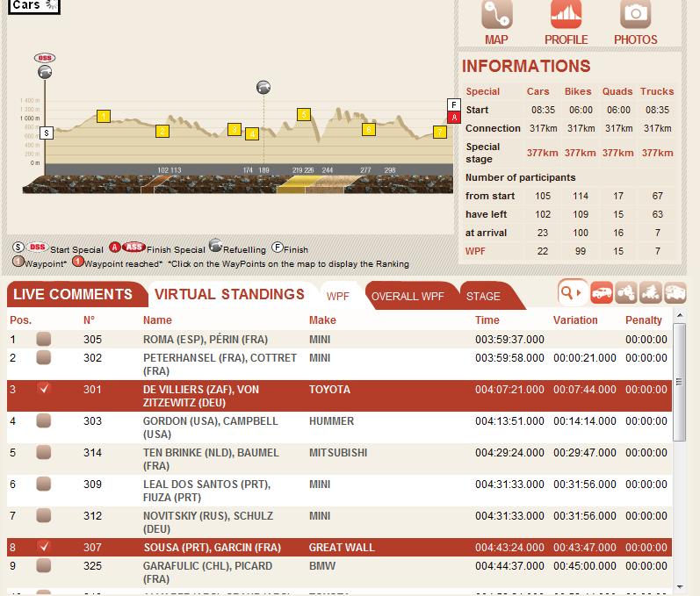Click the Quads column header in Informations

tap(617, 91)
